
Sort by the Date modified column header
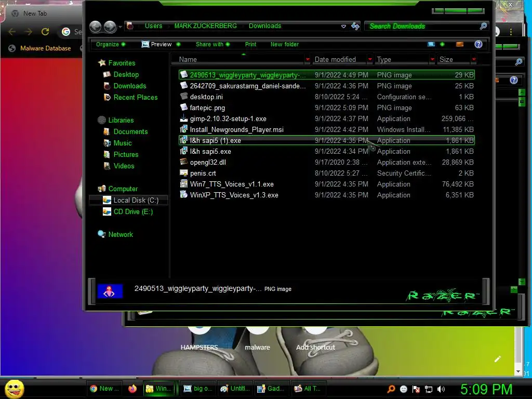pos(335,59)
